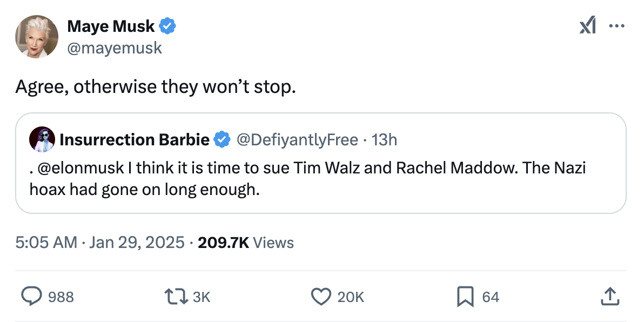Like the post with the heart icon

point(321,296)
